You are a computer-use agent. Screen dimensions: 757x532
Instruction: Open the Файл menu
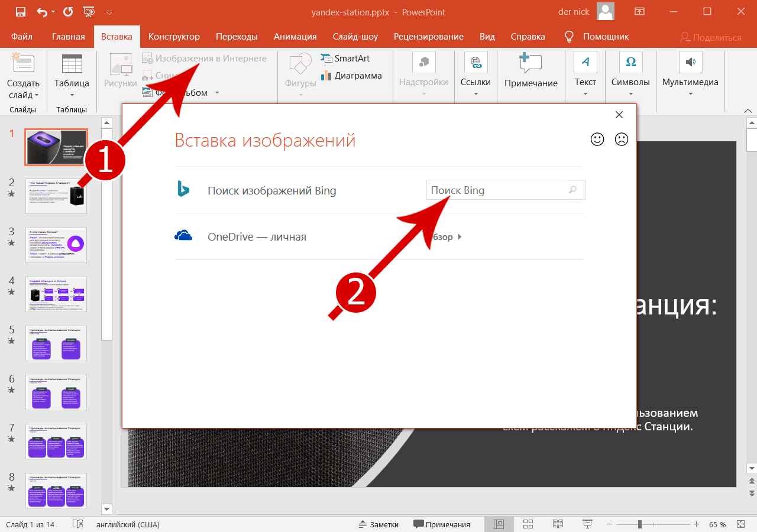coord(22,37)
